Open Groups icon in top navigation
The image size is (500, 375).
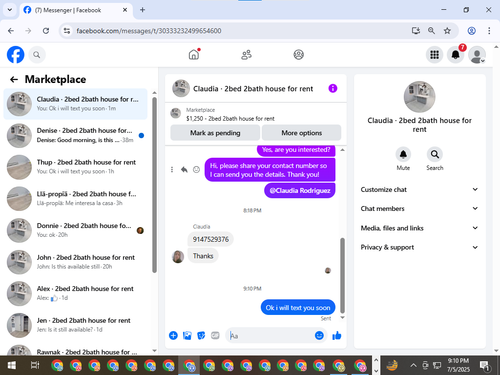pos(298,54)
